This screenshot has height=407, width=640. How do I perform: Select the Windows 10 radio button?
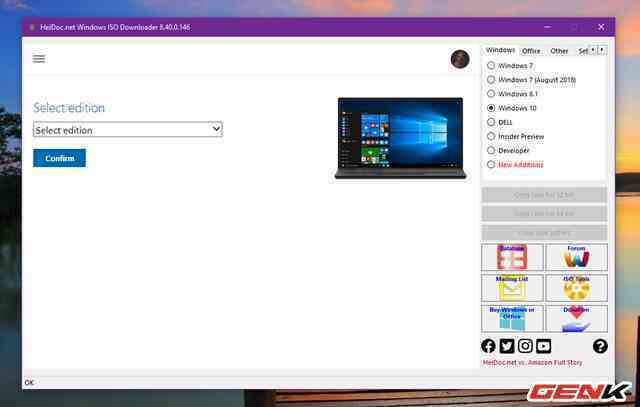(491, 108)
